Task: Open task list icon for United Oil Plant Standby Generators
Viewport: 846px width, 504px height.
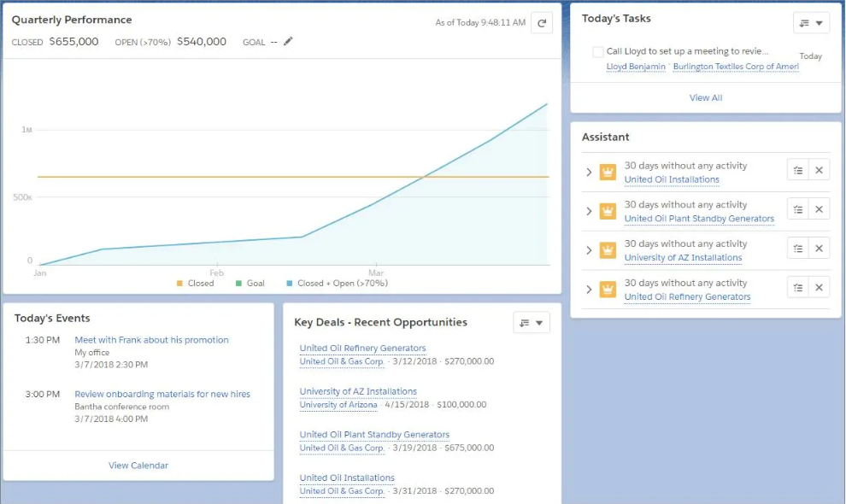Action: tap(797, 209)
